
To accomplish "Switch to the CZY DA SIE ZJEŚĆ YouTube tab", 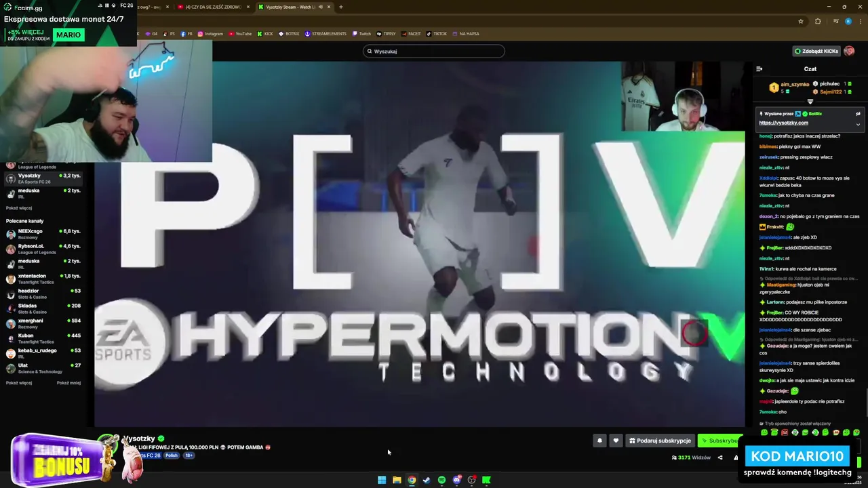I will pyautogui.click(x=214, y=7).
